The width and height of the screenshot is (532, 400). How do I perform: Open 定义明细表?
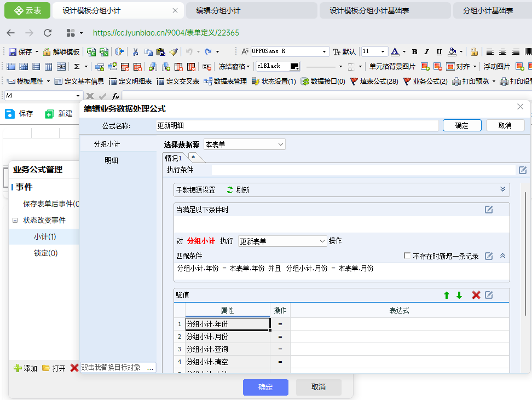point(130,82)
